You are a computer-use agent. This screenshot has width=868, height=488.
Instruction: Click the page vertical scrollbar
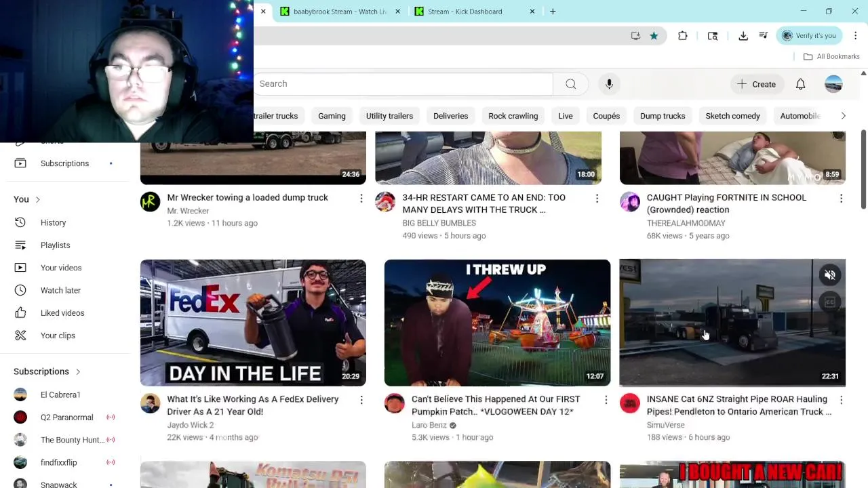(x=863, y=169)
